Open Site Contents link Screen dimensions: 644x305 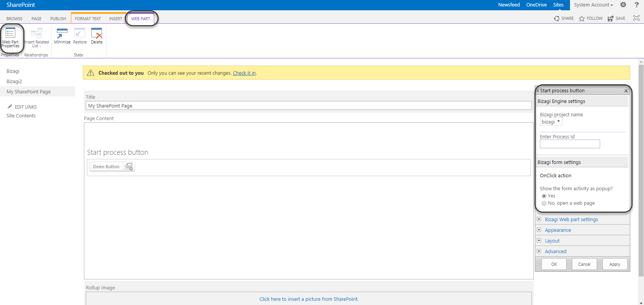[x=21, y=116]
